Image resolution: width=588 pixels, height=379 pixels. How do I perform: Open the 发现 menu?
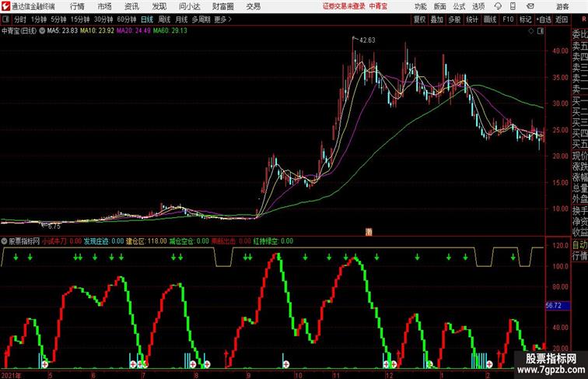pyautogui.click(x=159, y=6)
